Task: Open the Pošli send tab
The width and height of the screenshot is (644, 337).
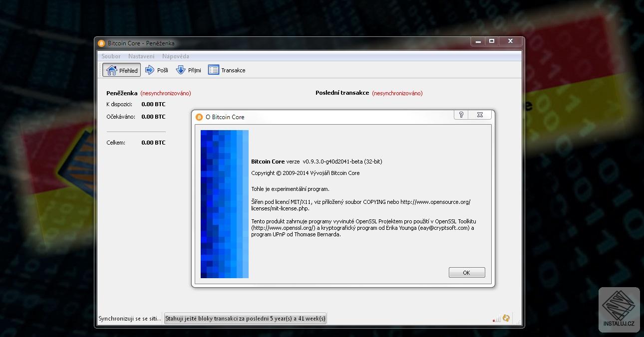Action: coord(156,70)
